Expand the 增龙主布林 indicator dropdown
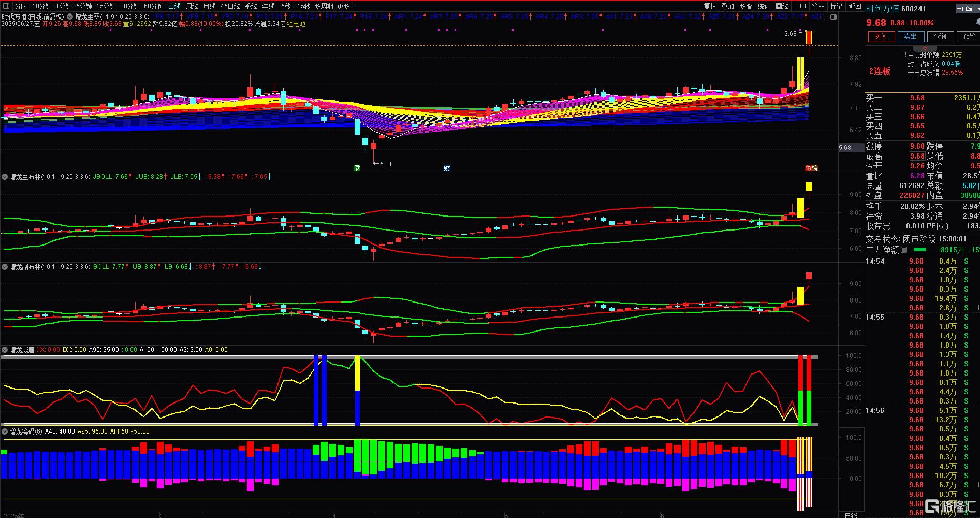Viewport: 980px width, 518px height. (x=5, y=177)
